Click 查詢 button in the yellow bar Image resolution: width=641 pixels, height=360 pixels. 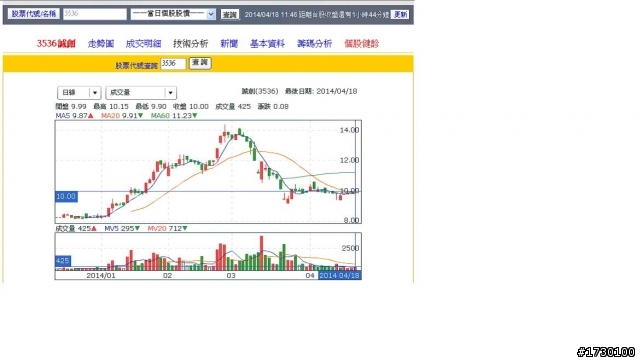pos(200,63)
